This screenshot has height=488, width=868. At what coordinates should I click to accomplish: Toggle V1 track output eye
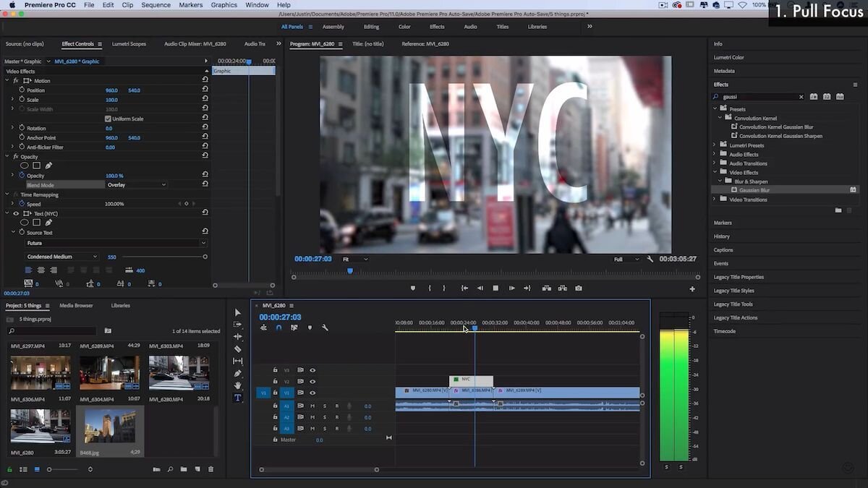tap(312, 393)
